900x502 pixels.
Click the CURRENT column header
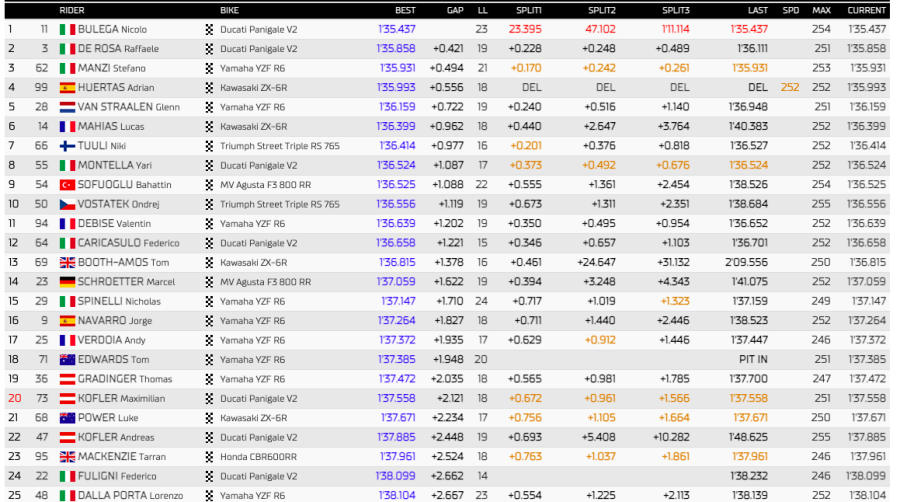point(867,10)
